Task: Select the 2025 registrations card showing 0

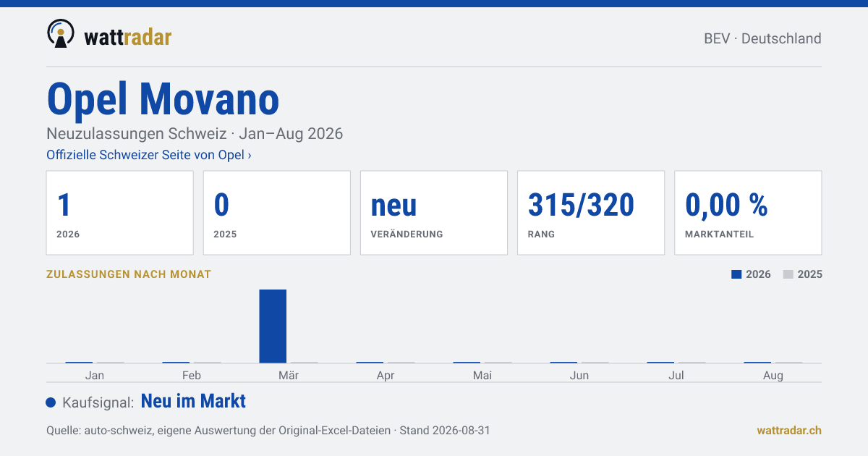Action: tap(277, 213)
